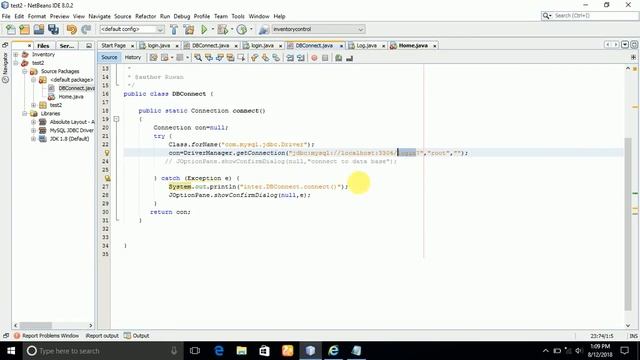The height and width of the screenshot is (360, 640).
Task: Toggle Highlight Search editor icon
Action: pyautogui.click(x=230, y=58)
